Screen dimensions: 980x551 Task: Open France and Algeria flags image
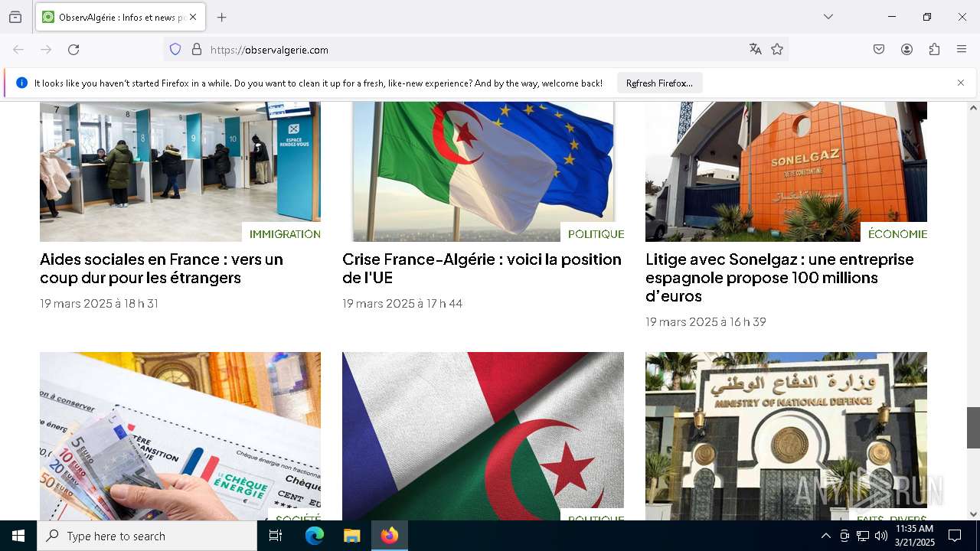coord(483,436)
